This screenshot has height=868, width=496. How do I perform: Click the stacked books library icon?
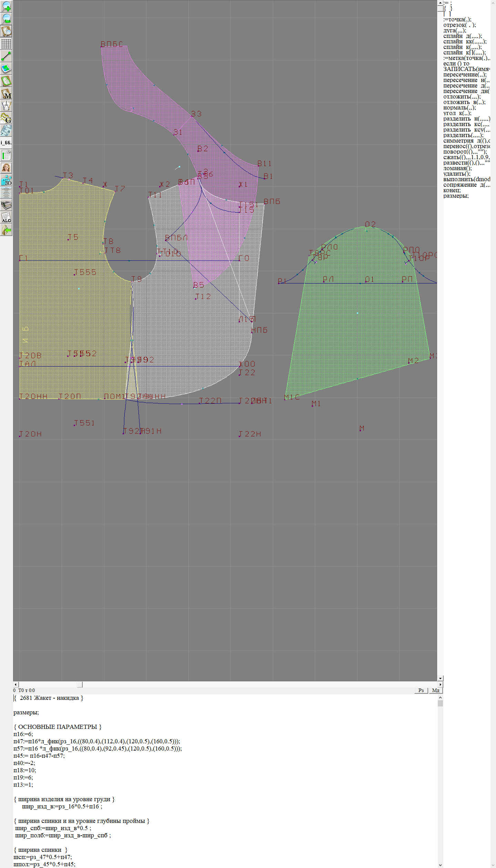pos(6,205)
